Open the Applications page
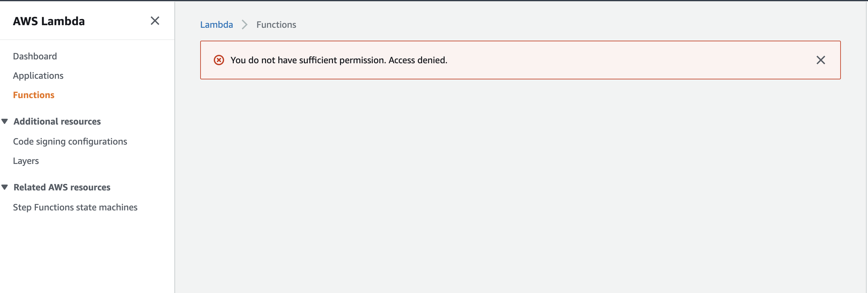This screenshot has height=293, width=868. point(38,76)
